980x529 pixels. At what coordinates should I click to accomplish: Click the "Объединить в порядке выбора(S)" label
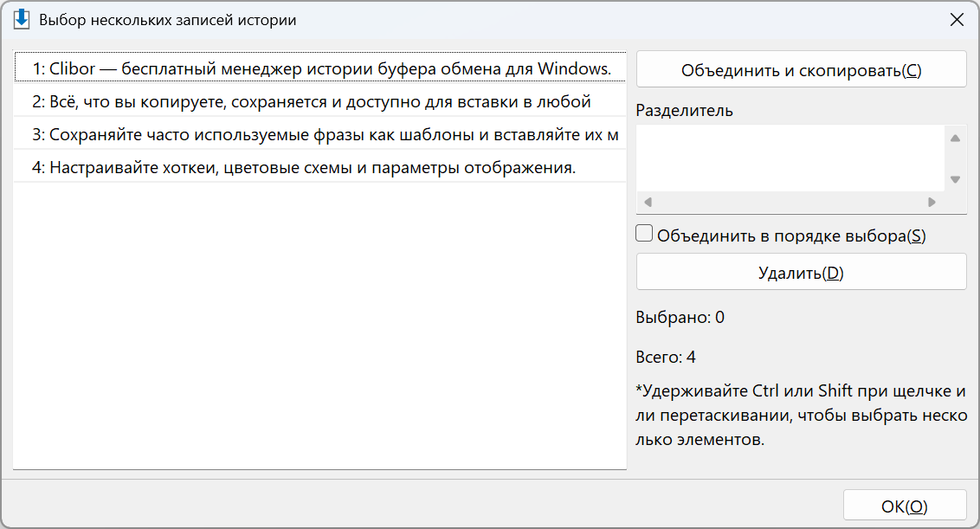pyautogui.click(x=791, y=235)
